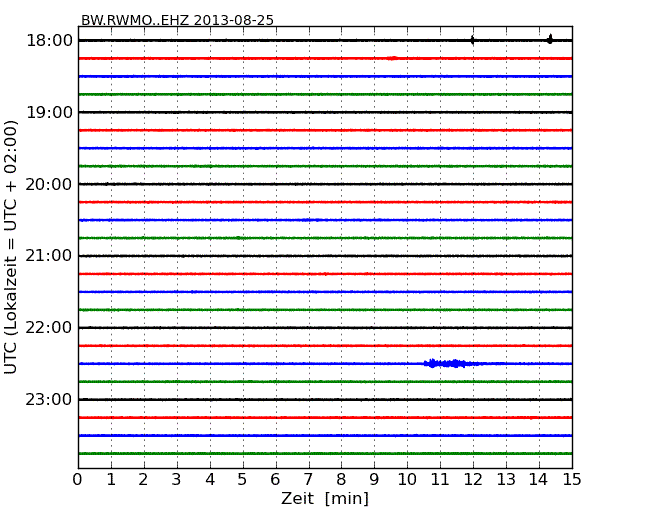Click x-axis tick label 10
Screen dimensions: 650x520
[407, 480]
